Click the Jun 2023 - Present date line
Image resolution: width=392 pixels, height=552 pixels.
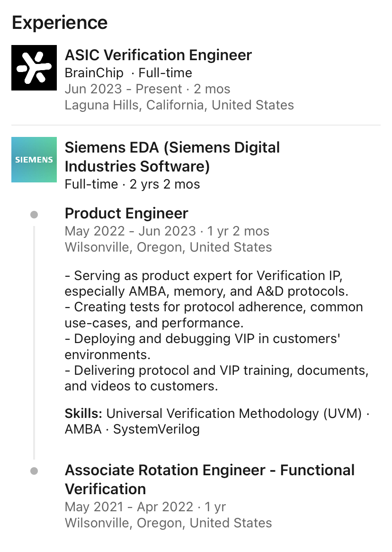tap(147, 89)
